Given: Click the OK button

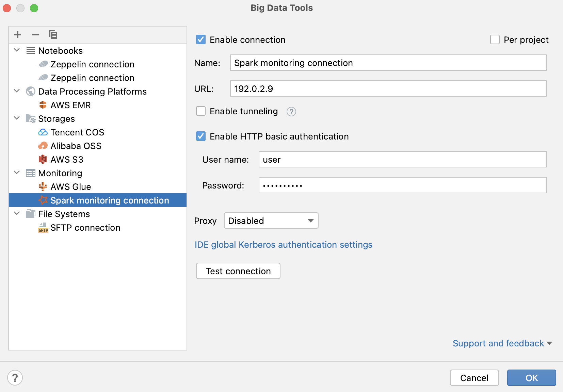Looking at the screenshot, I should pyautogui.click(x=531, y=378).
